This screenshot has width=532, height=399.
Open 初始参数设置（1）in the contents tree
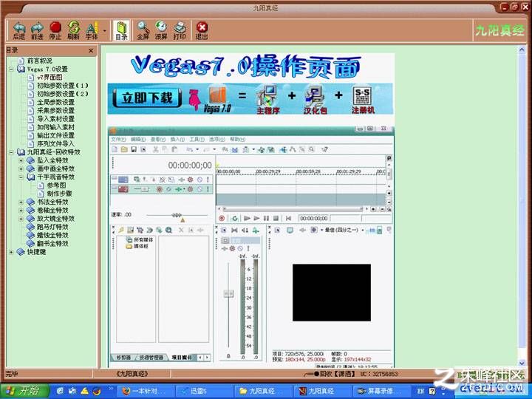coord(62,86)
